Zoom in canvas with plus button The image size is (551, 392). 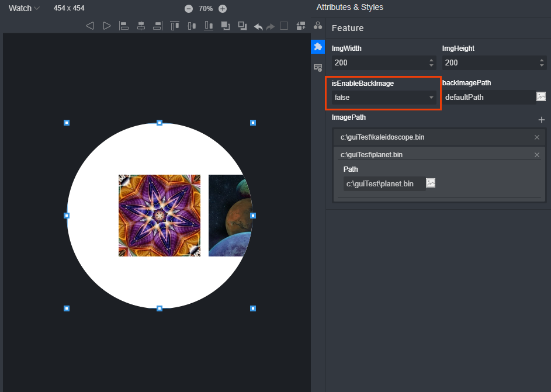click(x=223, y=9)
